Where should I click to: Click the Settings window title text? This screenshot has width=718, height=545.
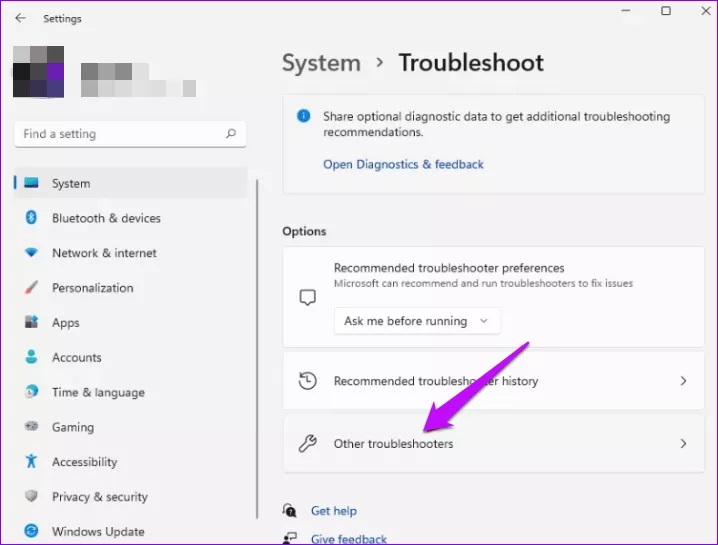point(62,19)
